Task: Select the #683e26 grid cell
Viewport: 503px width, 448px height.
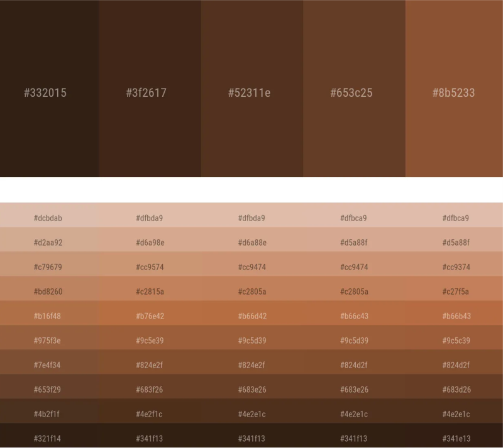Action: 251,390
